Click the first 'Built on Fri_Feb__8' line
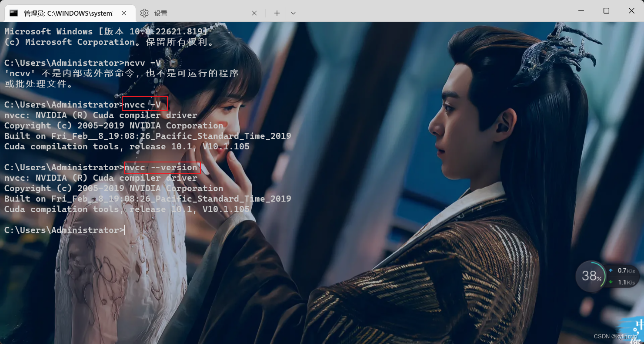The image size is (644, 344). pos(148,136)
